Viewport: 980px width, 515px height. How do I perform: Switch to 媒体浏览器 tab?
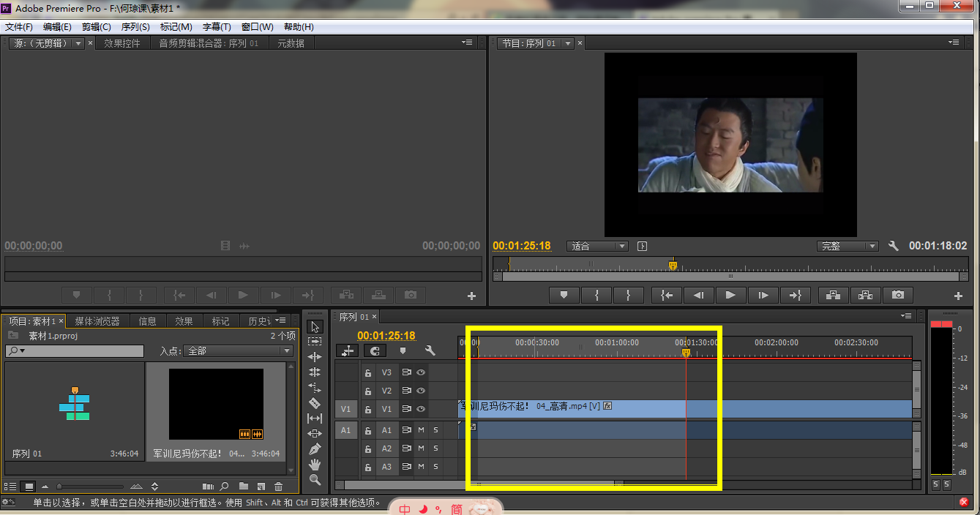coord(97,321)
